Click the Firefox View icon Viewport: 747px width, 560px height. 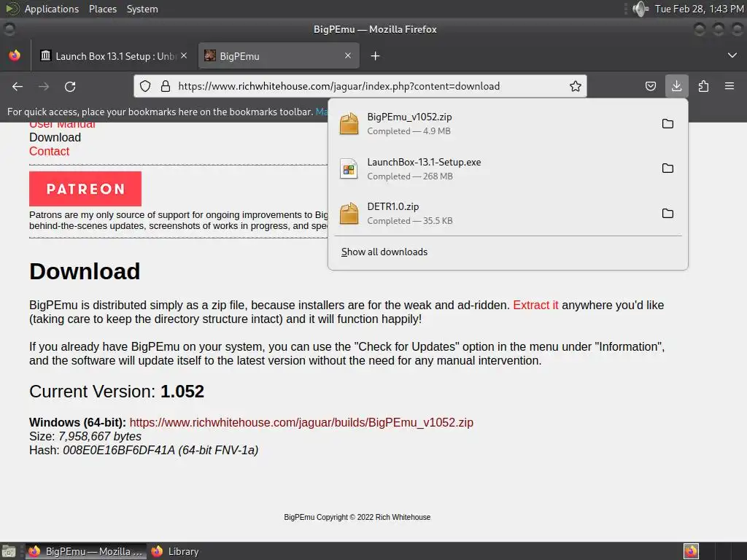tap(15, 55)
